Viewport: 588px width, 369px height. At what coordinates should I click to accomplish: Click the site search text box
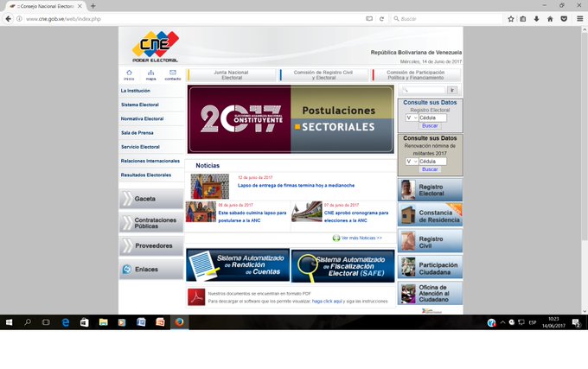click(x=424, y=90)
